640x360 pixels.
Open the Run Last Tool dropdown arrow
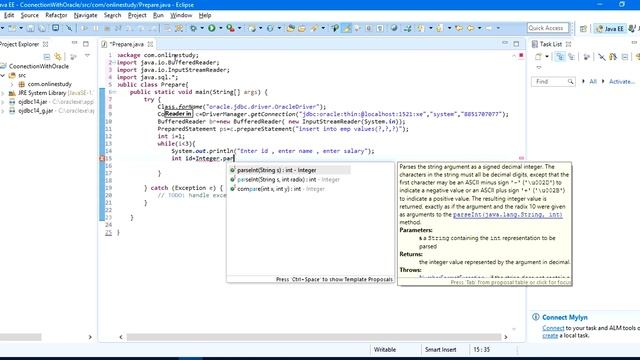pyautogui.click(x=240, y=28)
